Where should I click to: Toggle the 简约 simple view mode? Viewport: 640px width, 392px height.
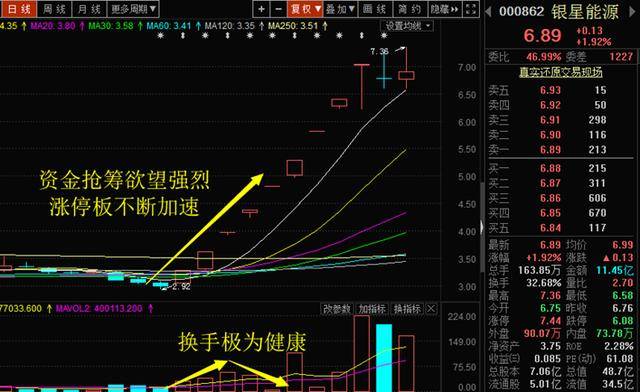[x=409, y=9]
